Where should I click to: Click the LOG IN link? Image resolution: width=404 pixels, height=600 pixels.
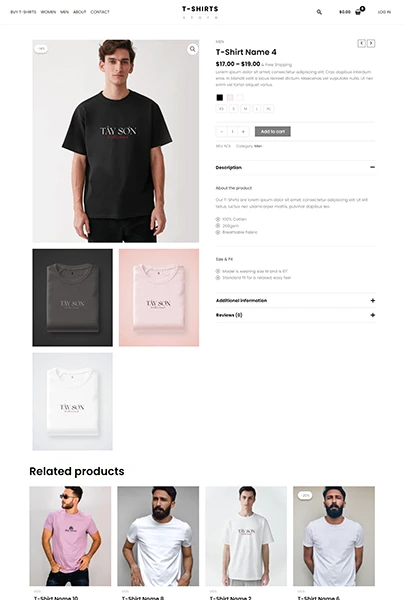(384, 12)
